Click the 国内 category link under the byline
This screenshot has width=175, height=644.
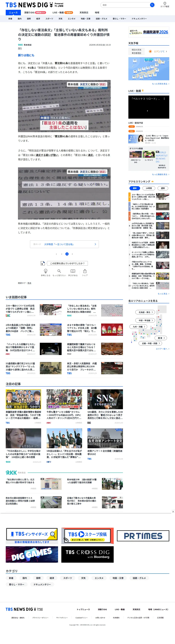tap(20, 48)
